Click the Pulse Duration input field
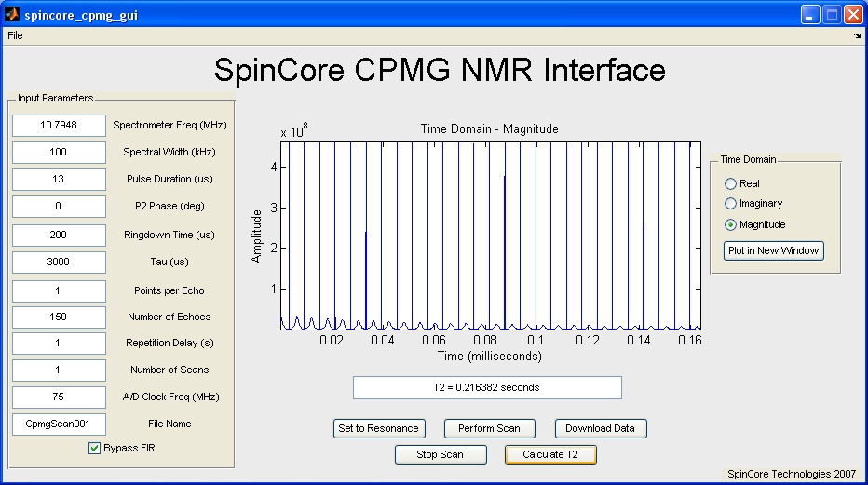This screenshot has height=485, width=868. tap(59, 179)
